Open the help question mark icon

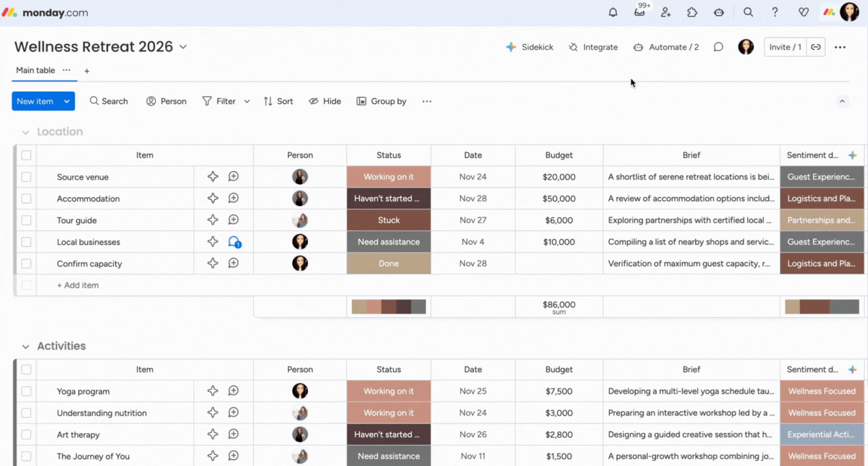click(775, 12)
